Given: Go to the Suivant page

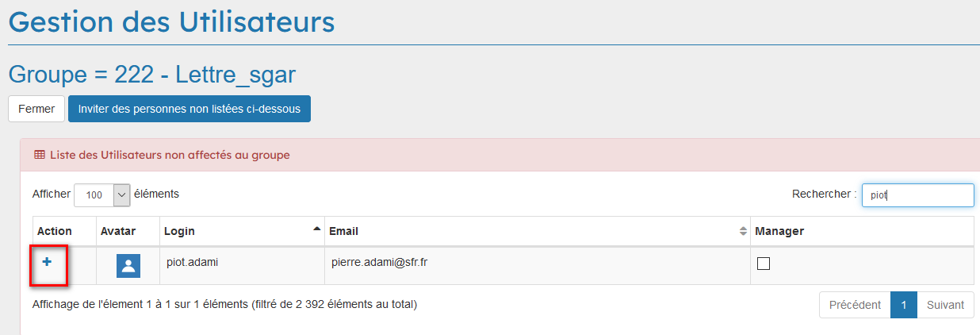Looking at the screenshot, I should tap(945, 305).
